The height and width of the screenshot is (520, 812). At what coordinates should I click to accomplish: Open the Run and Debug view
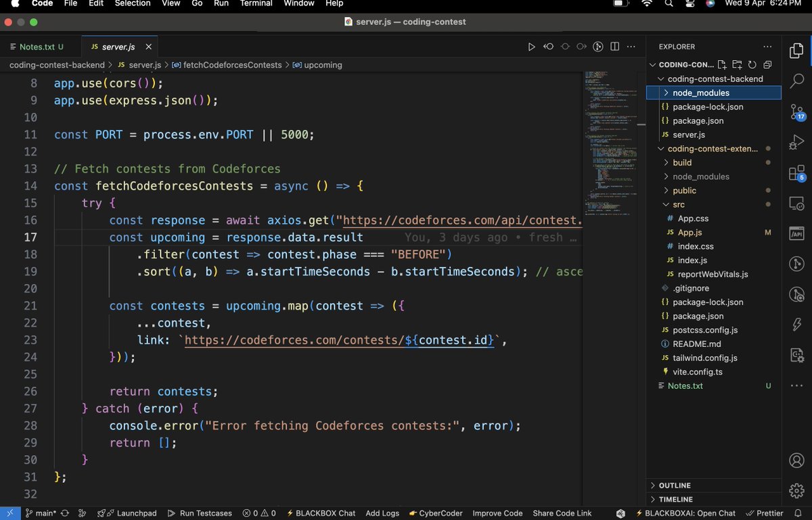[x=796, y=143]
